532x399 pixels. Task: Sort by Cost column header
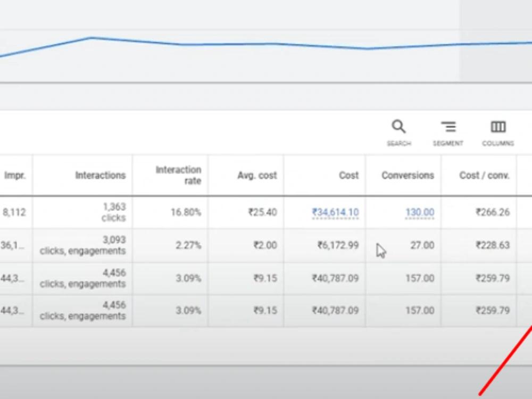click(349, 176)
